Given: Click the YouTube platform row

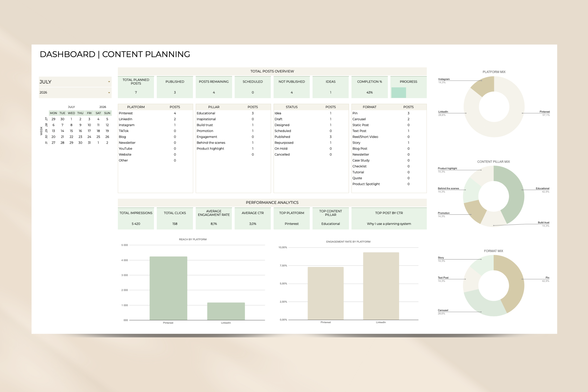Looking at the screenshot, I should (155, 149).
